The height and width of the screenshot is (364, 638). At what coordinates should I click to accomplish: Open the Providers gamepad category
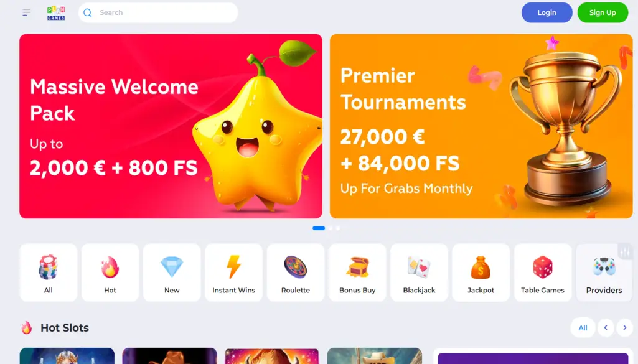[604, 273]
